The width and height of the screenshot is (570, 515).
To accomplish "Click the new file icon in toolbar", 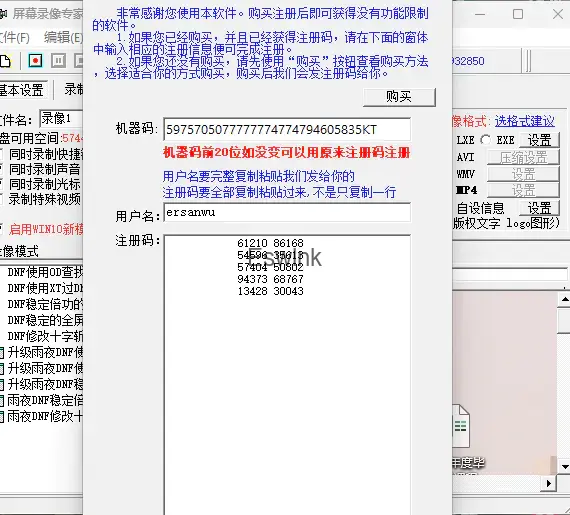I will [x=5, y=61].
